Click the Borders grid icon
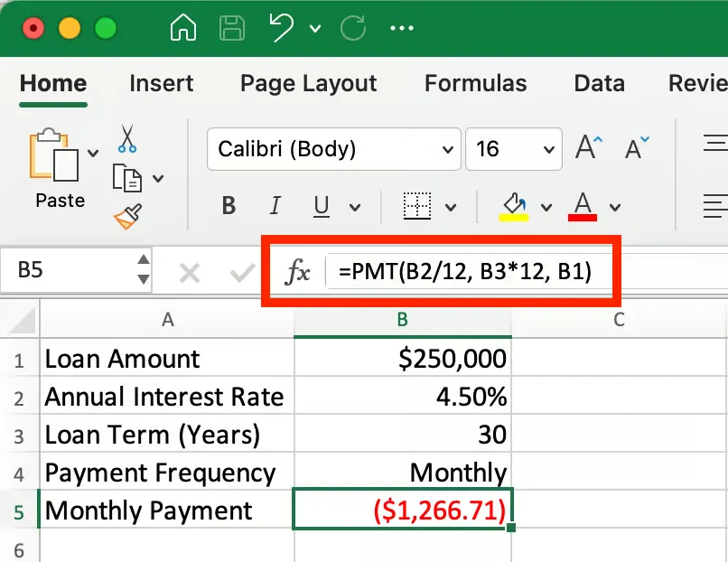The width and height of the screenshot is (728, 562). coord(416,206)
